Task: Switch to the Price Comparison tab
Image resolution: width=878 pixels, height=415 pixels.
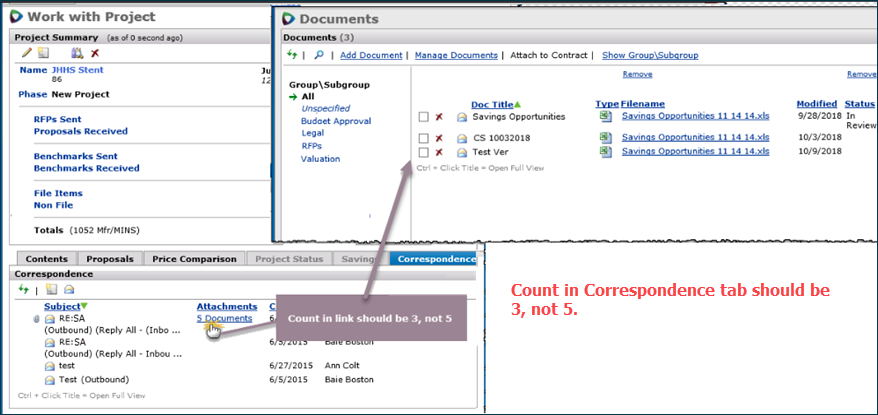Action: [x=193, y=259]
